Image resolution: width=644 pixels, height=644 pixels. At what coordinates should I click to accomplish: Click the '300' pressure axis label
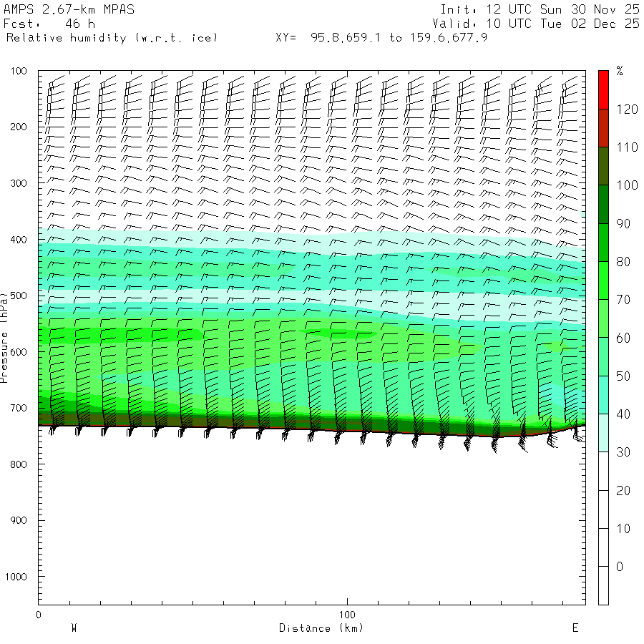[19, 183]
